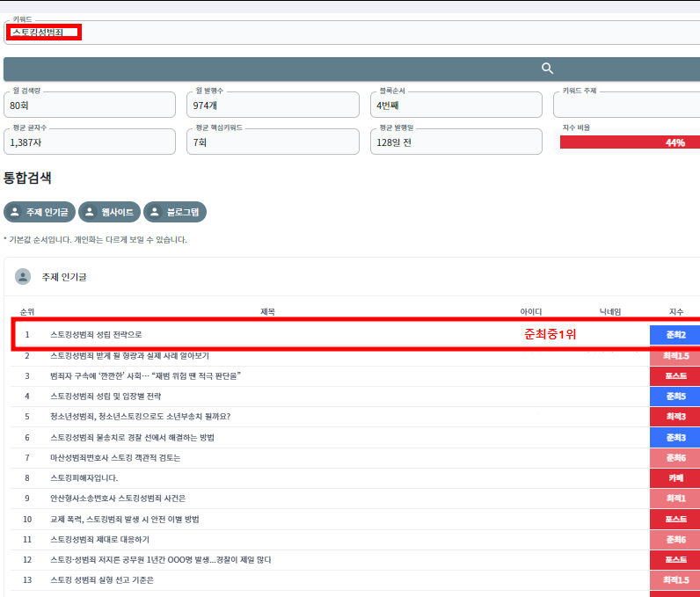Screen dimensions: 700x597
Task: Click the magnifying glass search icon
Action: (x=547, y=69)
